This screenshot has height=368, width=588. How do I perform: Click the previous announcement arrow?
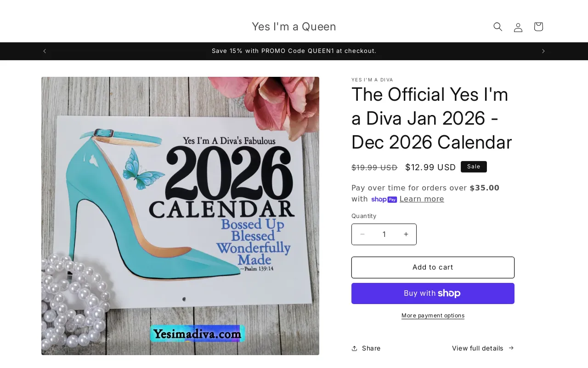click(x=44, y=51)
